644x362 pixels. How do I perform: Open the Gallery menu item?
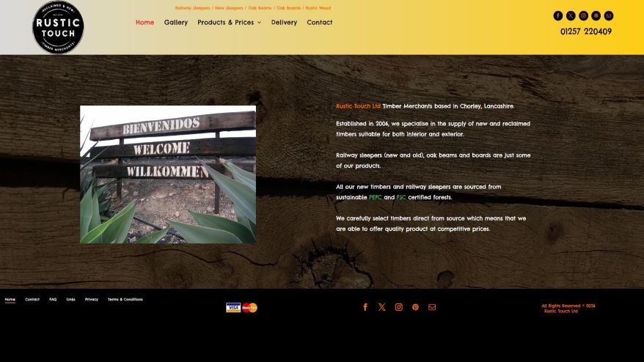[176, 22]
